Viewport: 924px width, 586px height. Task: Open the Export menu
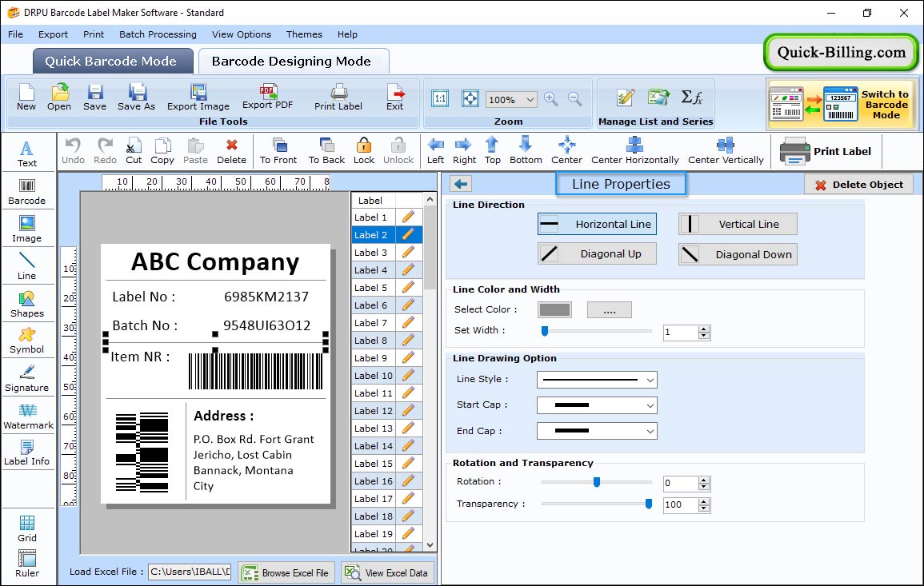pos(53,34)
